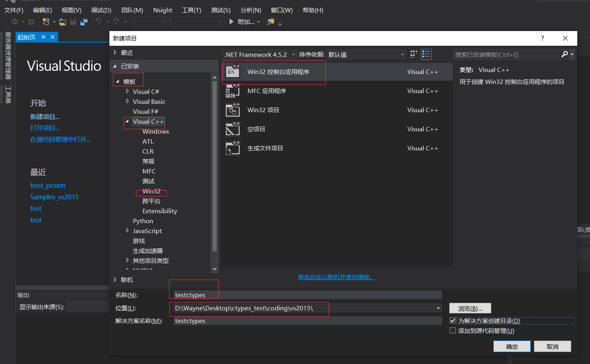Select the MFC application template icon
590x364 pixels.
233,91
